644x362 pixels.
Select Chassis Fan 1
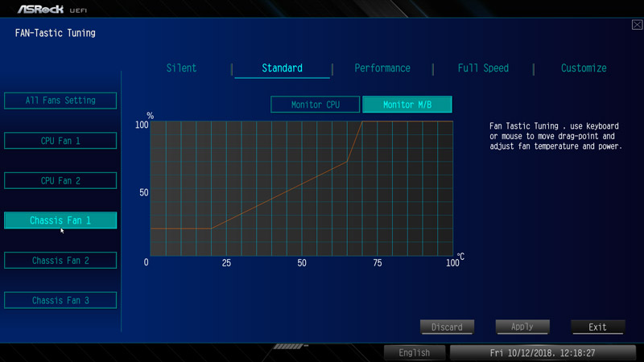click(60, 220)
